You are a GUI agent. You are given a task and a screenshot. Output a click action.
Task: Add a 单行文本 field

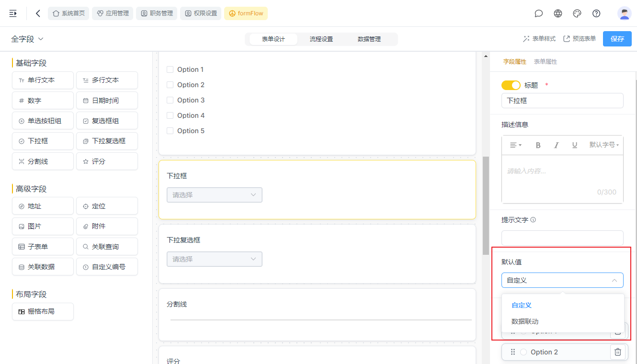pyautogui.click(x=43, y=80)
